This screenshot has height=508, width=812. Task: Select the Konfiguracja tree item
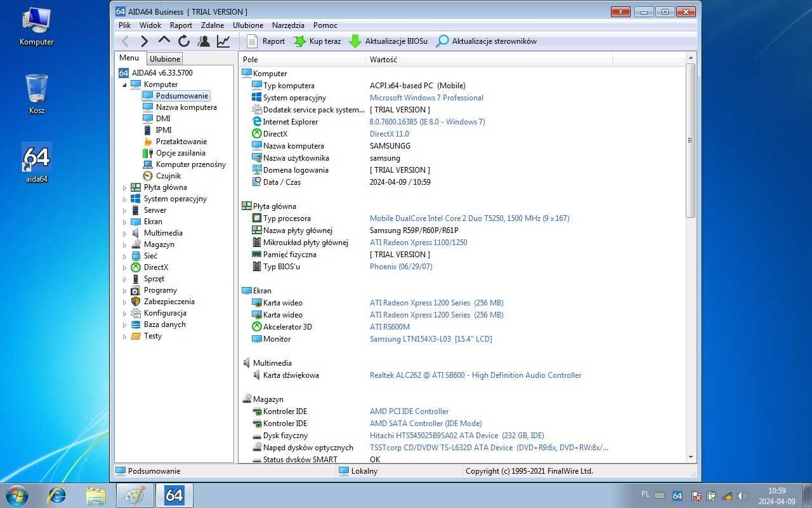click(165, 313)
